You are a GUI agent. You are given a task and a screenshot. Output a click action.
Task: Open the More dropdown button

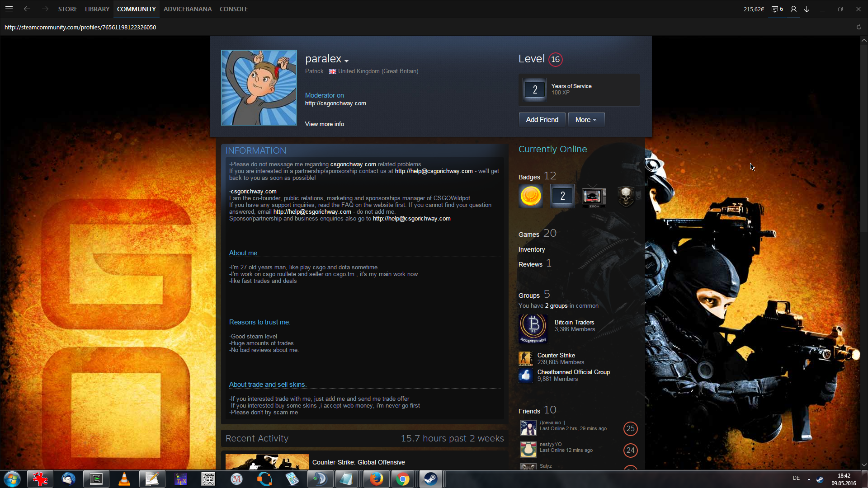[x=586, y=120]
